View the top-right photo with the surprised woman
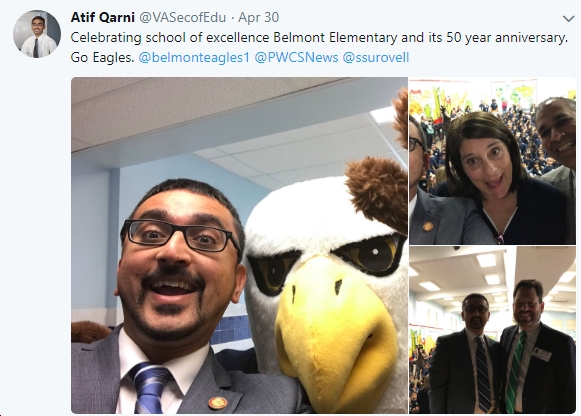The width and height of the screenshot is (581, 416). click(x=492, y=161)
